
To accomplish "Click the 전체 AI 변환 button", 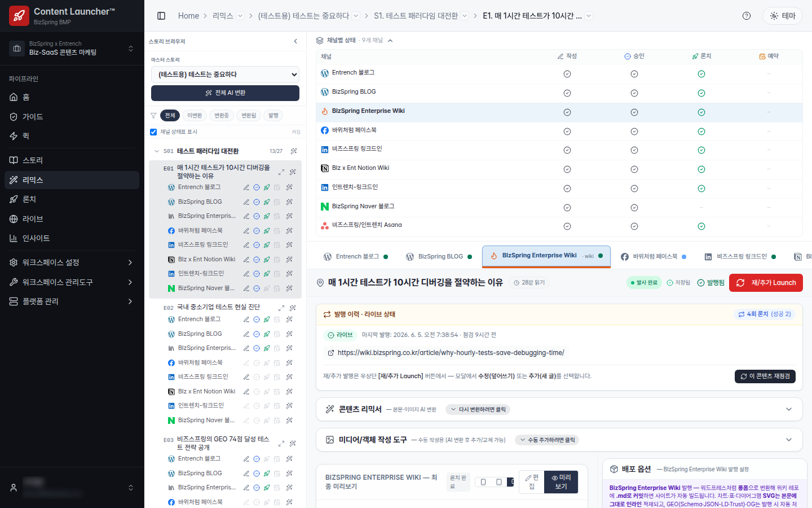I will click(225, 93).
